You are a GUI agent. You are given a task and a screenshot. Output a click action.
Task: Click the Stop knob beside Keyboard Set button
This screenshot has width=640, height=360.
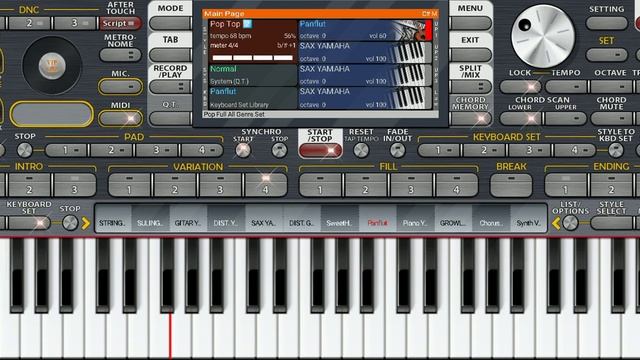[x=70, y=223]
